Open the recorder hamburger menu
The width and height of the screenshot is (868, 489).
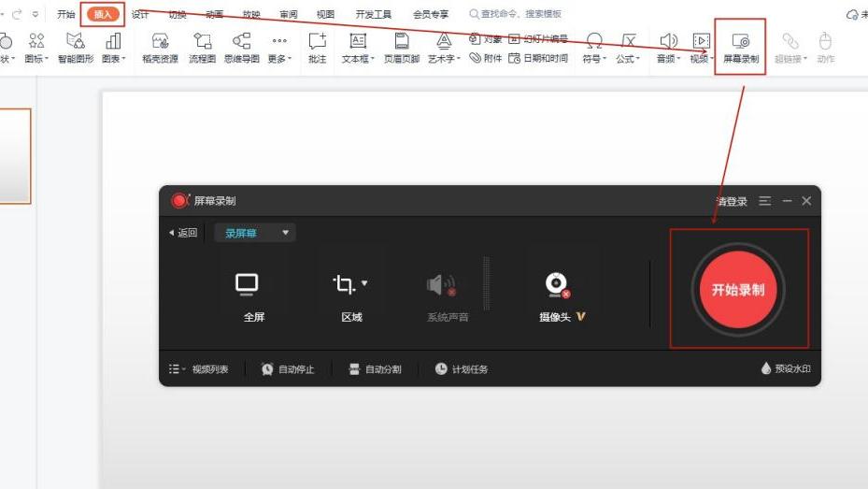pyautogui.click(x=765, y=201)
